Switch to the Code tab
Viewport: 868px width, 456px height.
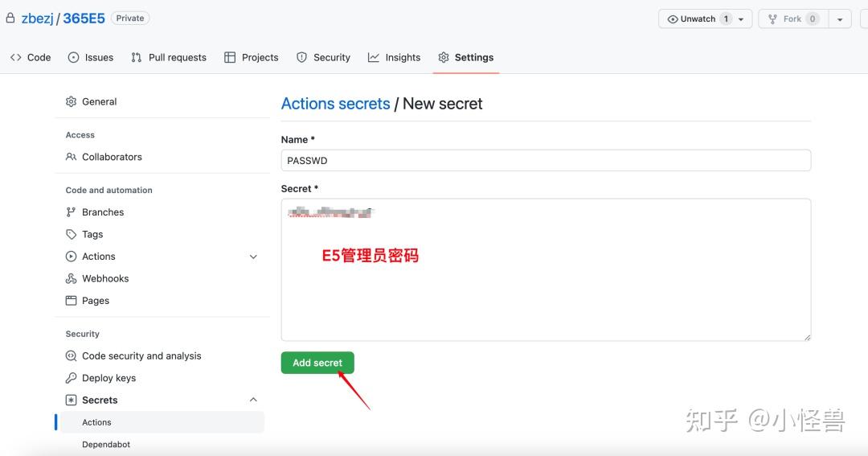[x=31, y=58]
